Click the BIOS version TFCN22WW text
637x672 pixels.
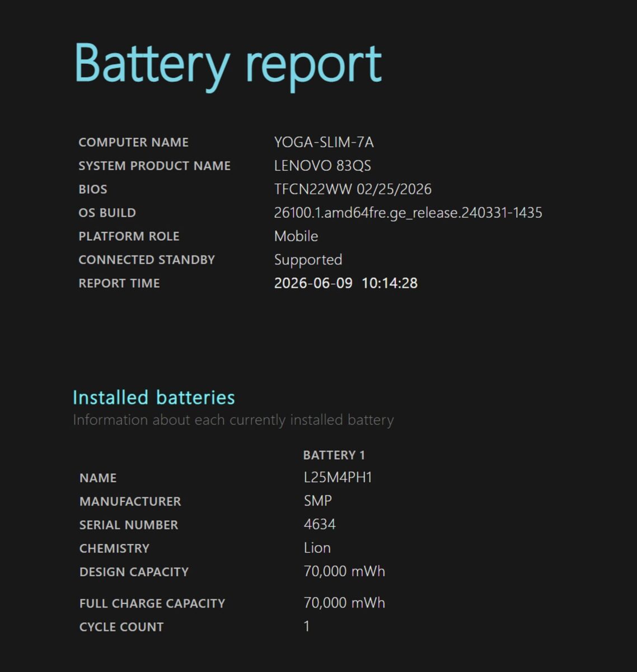click(313, 189)
